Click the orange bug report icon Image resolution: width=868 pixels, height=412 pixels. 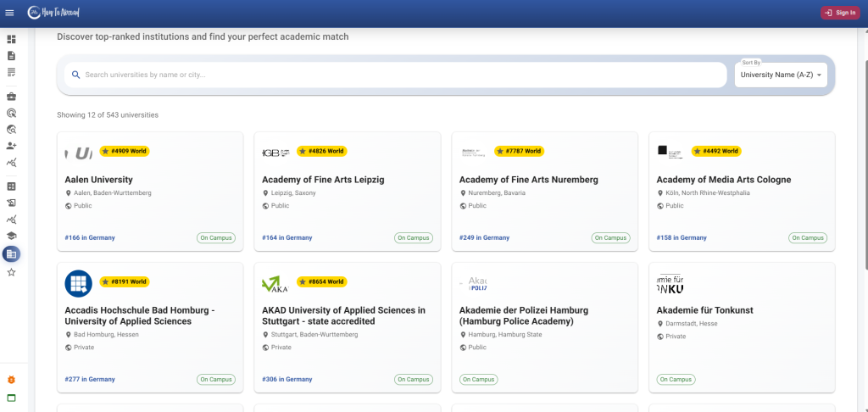(x=11, y=380)
